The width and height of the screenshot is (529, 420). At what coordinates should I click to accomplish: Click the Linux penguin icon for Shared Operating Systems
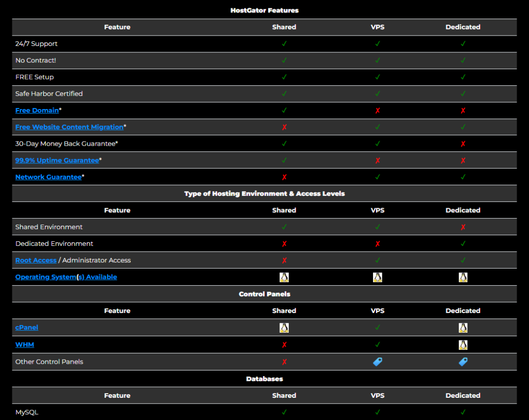284,277
